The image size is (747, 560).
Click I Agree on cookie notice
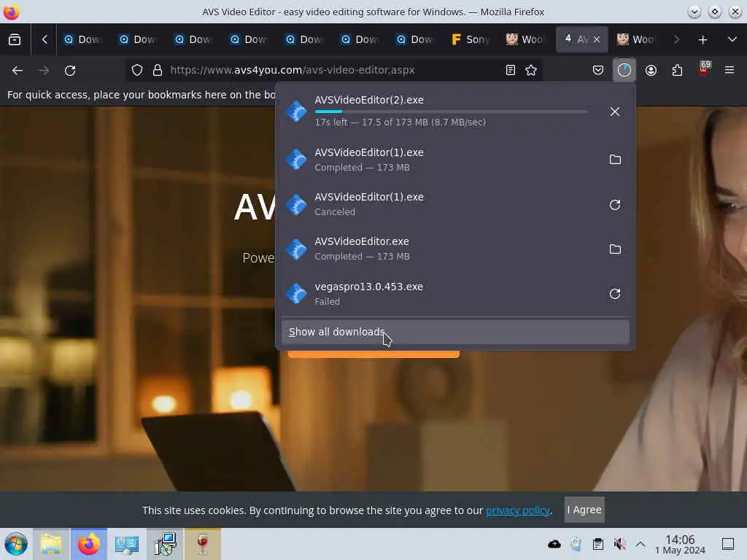(584, 510)
